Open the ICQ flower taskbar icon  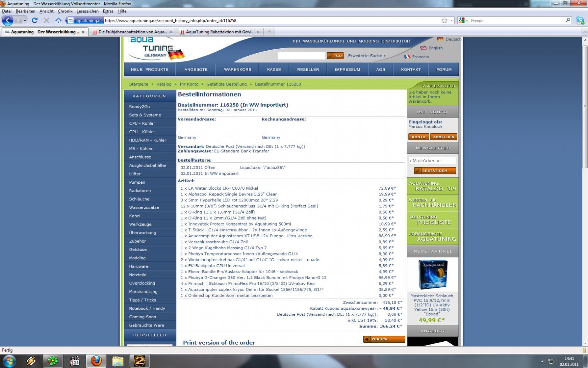tap(53, 361)
